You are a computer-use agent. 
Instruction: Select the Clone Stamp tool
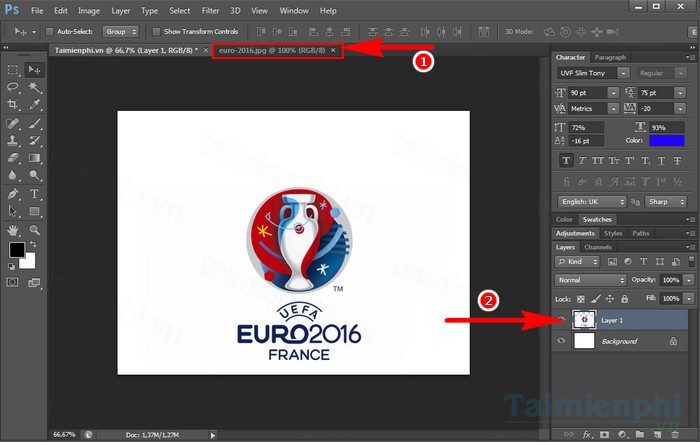point(13,141)
